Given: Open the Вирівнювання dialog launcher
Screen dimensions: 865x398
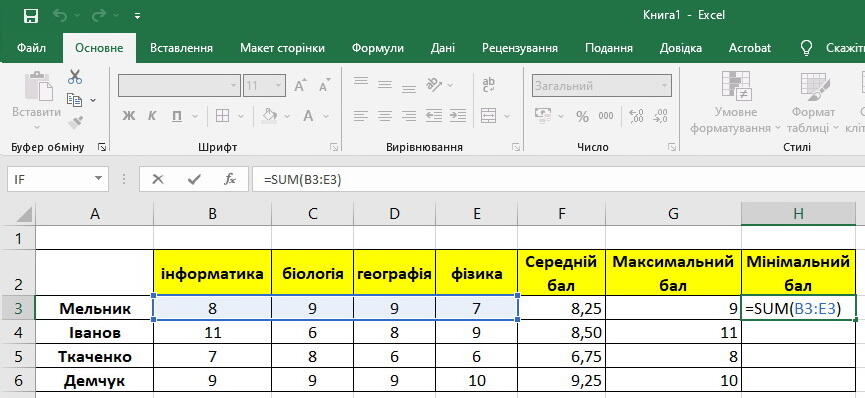Looking at the screenshot, I should click(516, 147).
